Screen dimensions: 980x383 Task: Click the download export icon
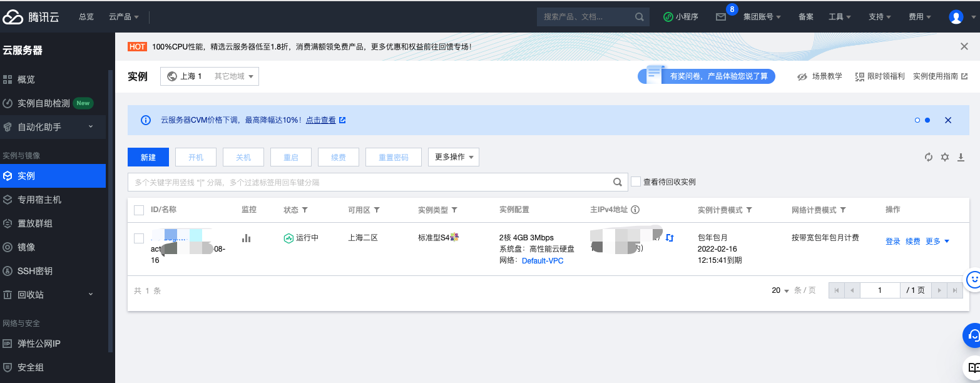(961, 157)
